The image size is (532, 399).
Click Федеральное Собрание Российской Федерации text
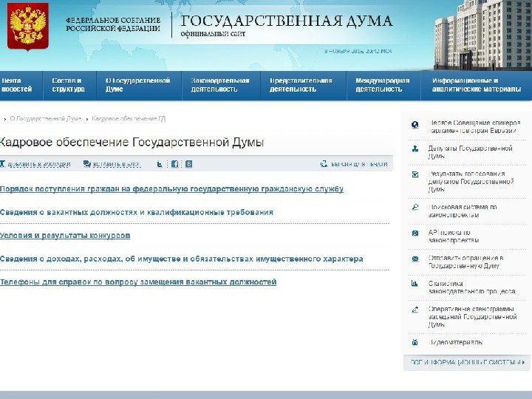[113, 24]
